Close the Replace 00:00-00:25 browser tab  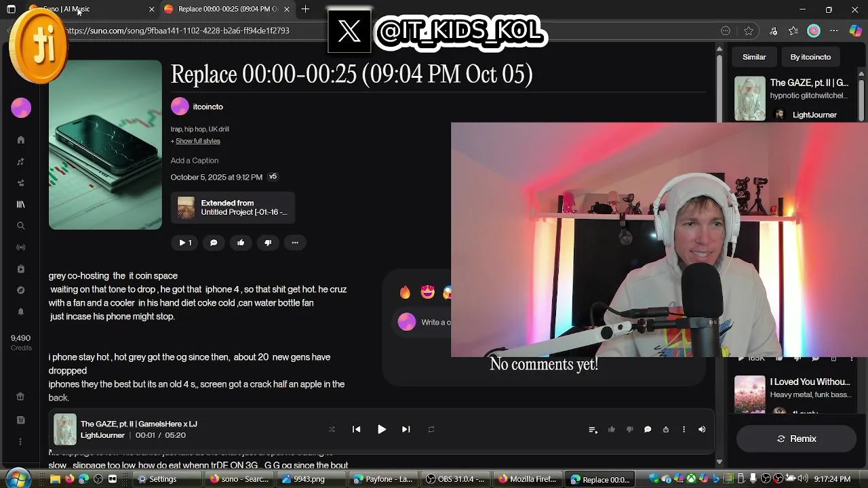(x=286, y=9)
